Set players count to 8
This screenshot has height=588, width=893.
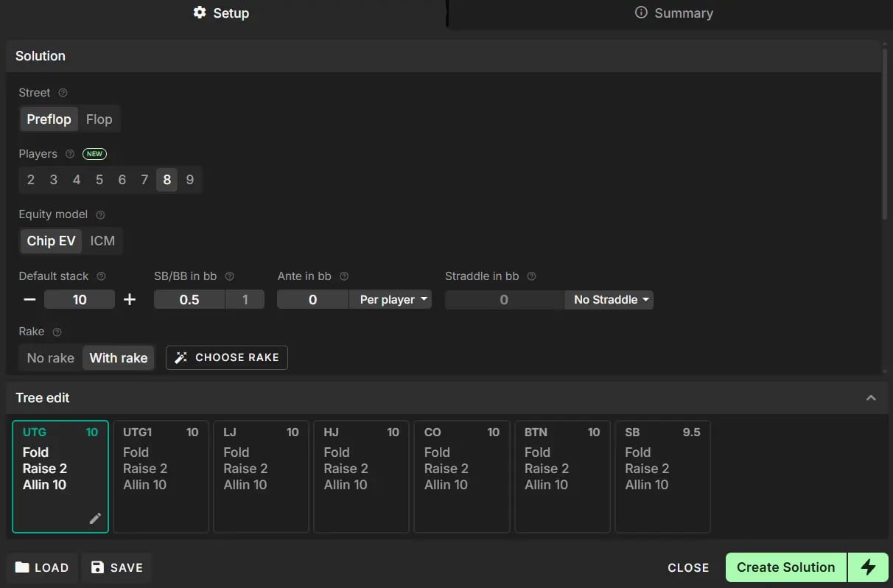167,180
